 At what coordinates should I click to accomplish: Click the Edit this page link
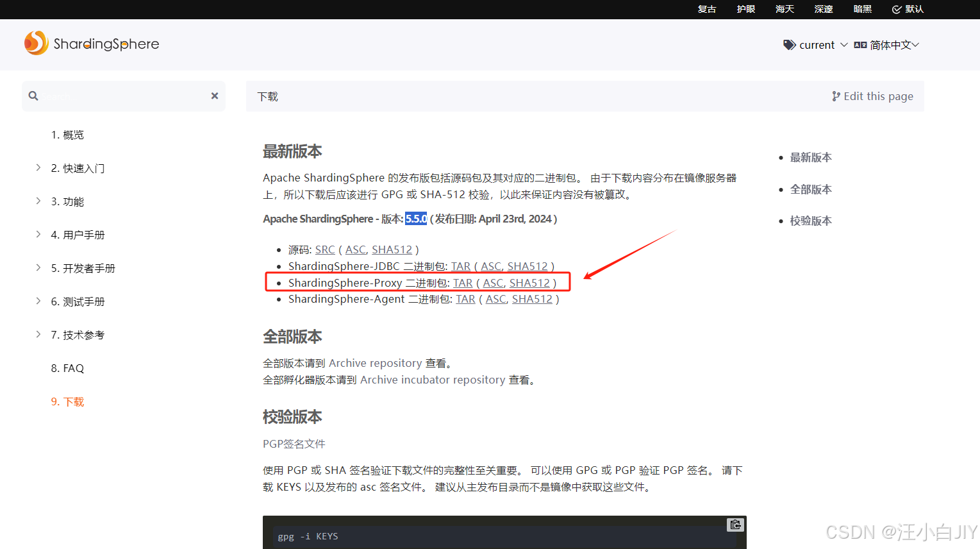[872, 96]
